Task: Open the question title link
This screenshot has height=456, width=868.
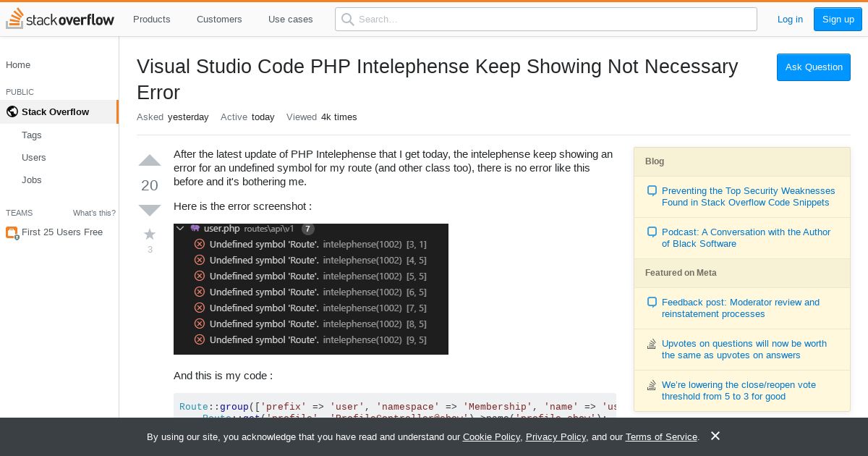Action: 437,80
